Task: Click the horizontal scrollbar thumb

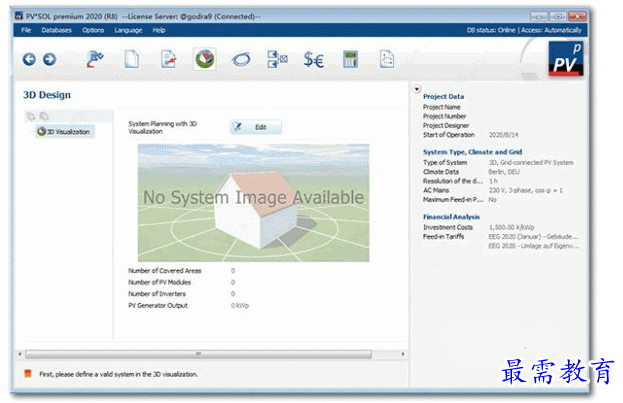Action: [198, 354]
